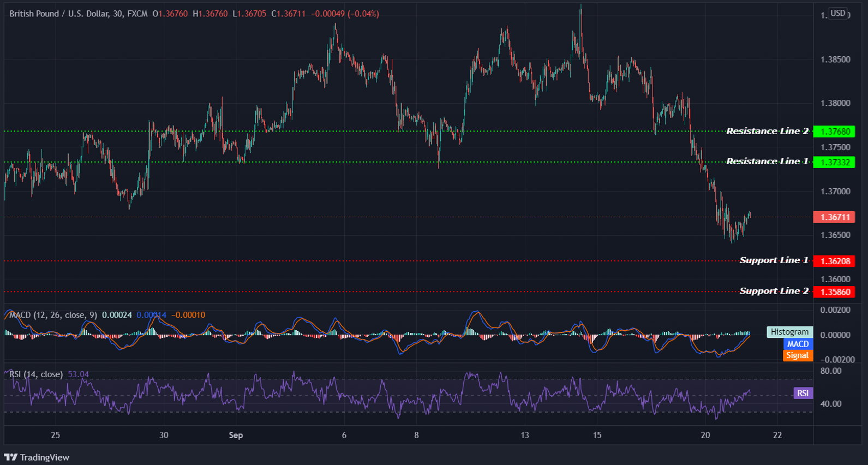868x465 pixels.
Task: Click the 1.36208 red price tag
Action: [834, 261]
